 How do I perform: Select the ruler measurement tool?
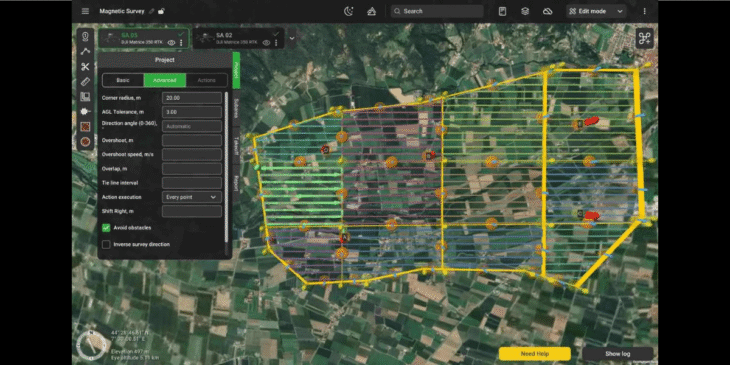pyautogui.click(x=85, y=81)
